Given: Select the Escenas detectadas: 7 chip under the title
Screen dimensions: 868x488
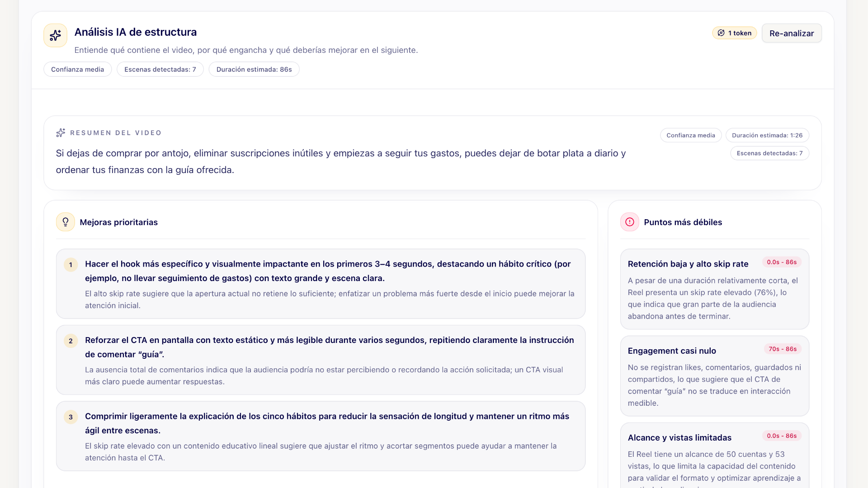Looking at the screenshot, I should click(x=160, y=69).
